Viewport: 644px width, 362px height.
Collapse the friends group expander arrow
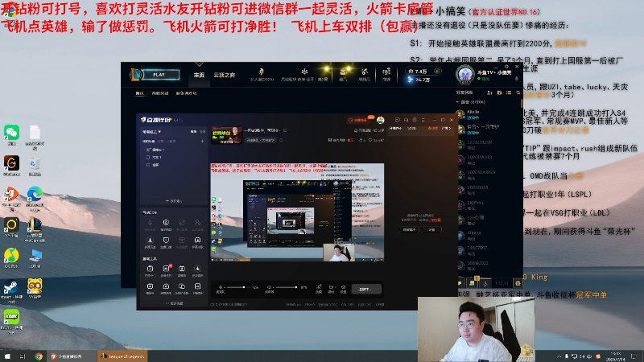[x=457, y=102]
